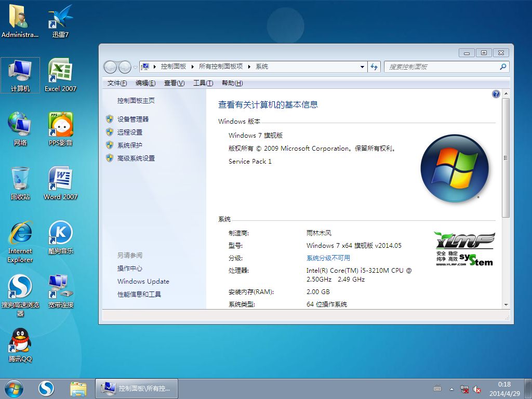Screen dimensions: 532x399
Task: Expand the address bar history dropdown
Action: click(363, 67)
